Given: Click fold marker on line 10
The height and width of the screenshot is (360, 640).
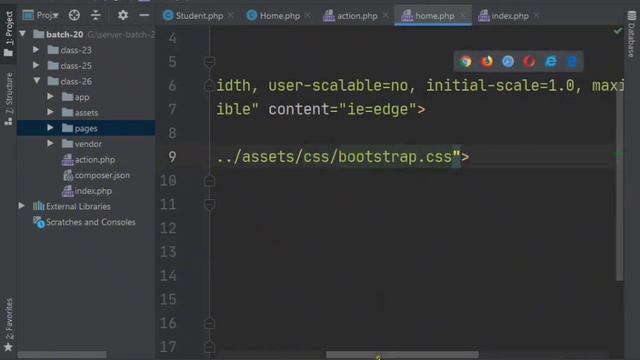Looking at the screenshot, I should pyautogui.click(x=209, y=180).
